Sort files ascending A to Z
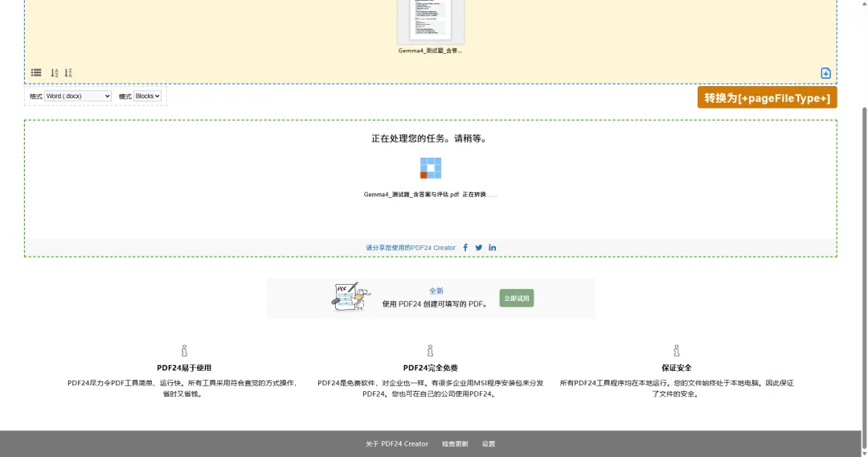Image resolution: width=868 pixels, height=457 pixels. (55, 72)
